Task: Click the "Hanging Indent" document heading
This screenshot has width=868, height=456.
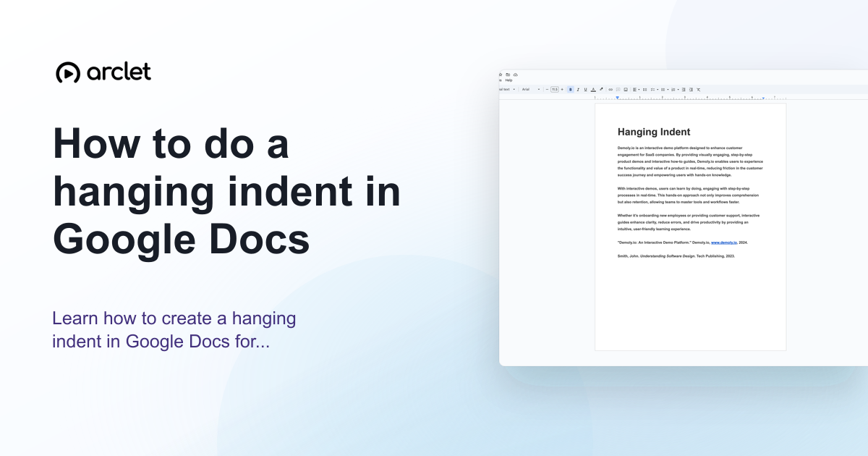Action: (654, 132)
